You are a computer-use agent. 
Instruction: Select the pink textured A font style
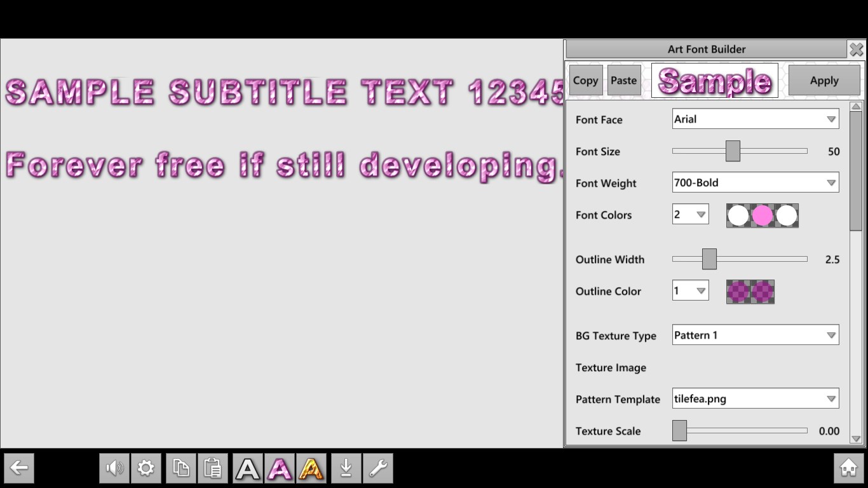280,468
